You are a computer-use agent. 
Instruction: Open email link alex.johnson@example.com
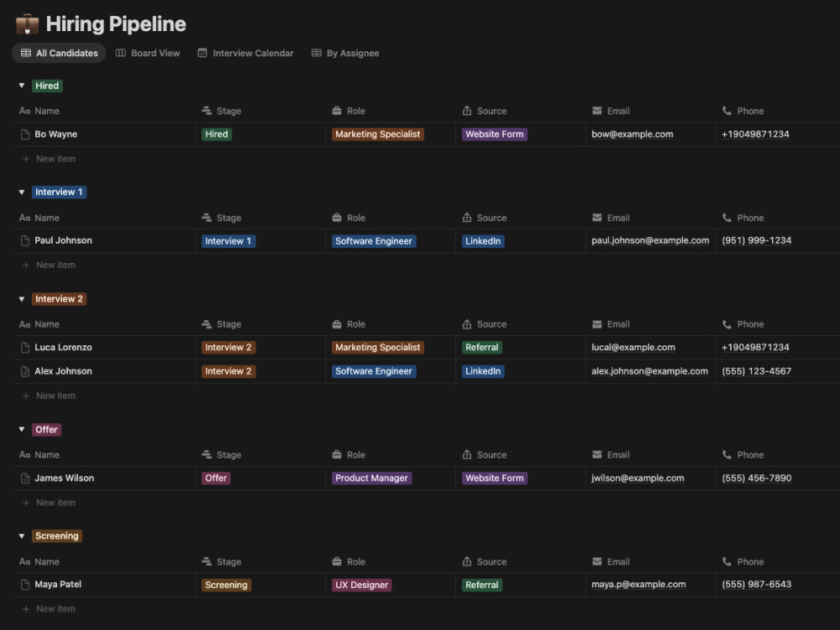pyautogui.click(x=649, y=371)
